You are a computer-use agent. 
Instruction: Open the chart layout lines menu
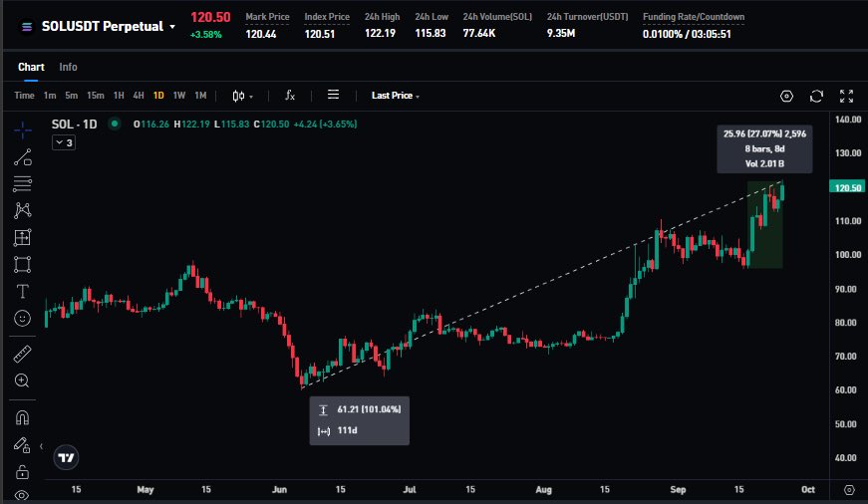pyautogui.click(x=333, y=95)
